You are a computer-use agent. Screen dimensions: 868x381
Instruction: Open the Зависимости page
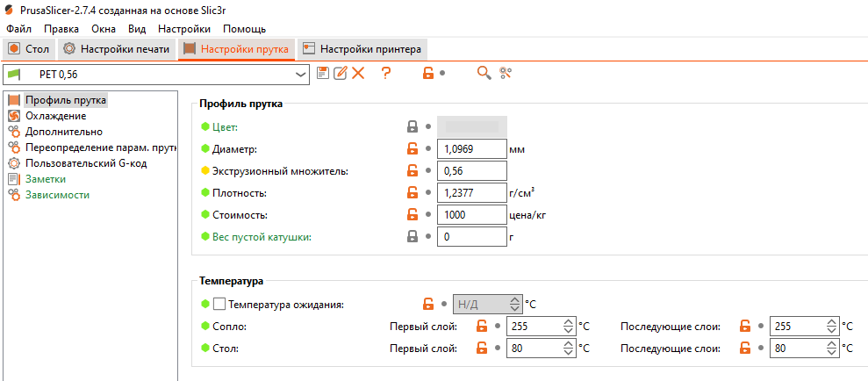click(57, 195)
